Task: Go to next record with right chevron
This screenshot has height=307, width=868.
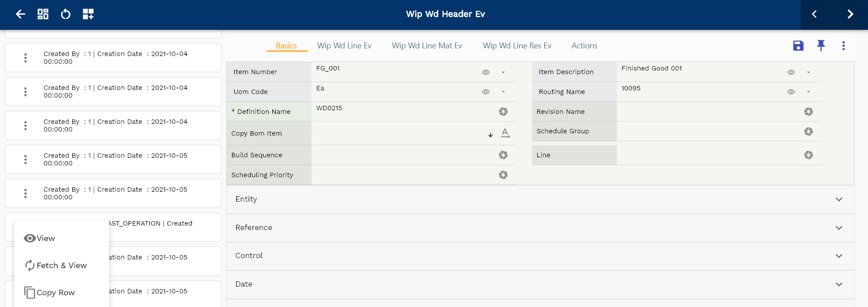Action: click(850, 14)
